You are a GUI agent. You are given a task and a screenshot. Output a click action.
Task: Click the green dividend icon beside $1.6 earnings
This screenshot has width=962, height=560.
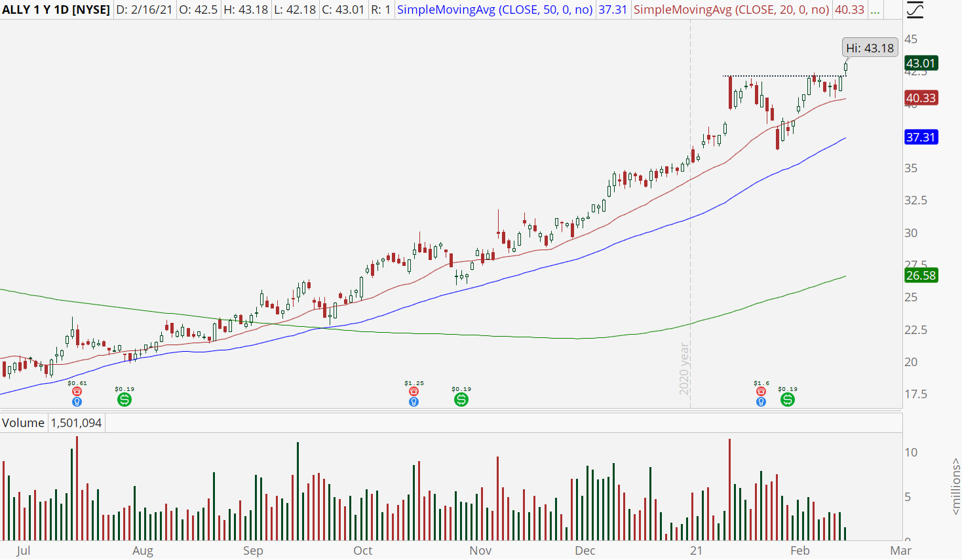tap(788, 399)
